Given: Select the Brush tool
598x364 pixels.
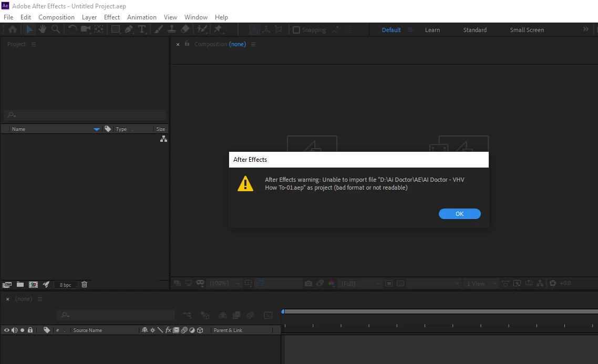Looking at the screenshot, I should pyautogui.click(x=158, y=29).
